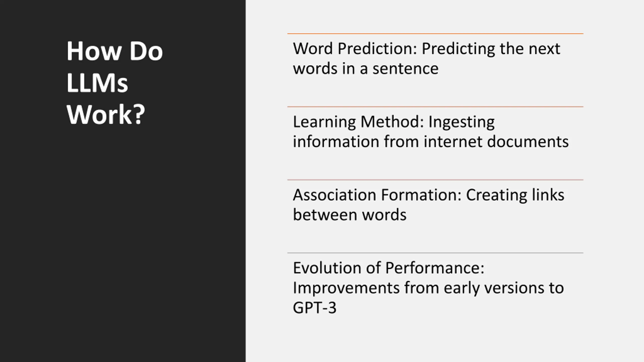Click the phrase "Creating links"
This screenshot has height=362, width=644.
coord(515,196)
